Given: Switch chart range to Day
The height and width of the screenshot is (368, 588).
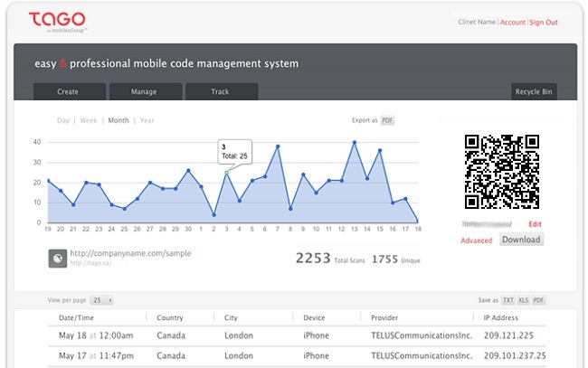Looking at the screenshot, I should pos(63,120).
